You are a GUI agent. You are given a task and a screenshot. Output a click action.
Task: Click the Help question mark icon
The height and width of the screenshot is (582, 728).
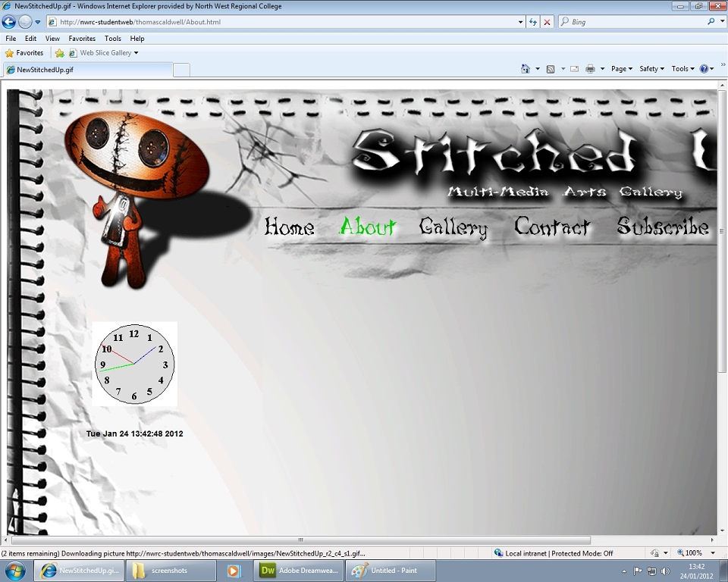pyautogui.click(x=704, y=69)
